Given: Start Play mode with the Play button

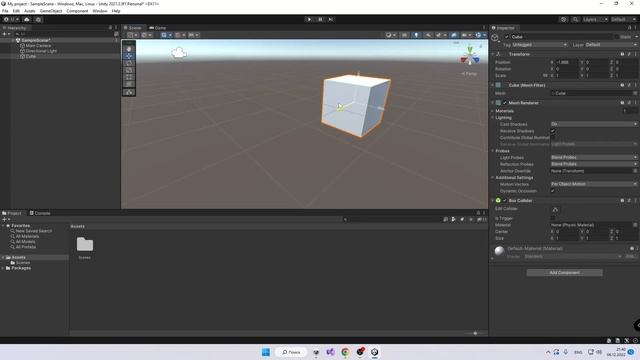Looking at the screenshot, I should [x=309, y=19].
